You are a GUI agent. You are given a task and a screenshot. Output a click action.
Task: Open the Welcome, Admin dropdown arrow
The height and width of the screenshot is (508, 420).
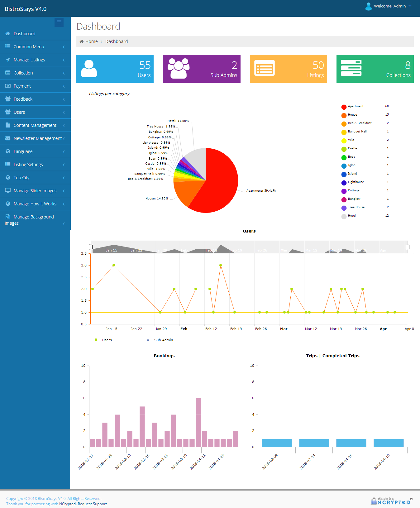coord(410,6)
